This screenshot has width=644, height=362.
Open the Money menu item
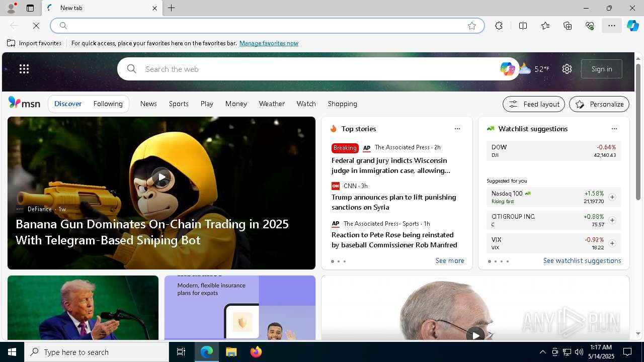(x=236, y=104)
